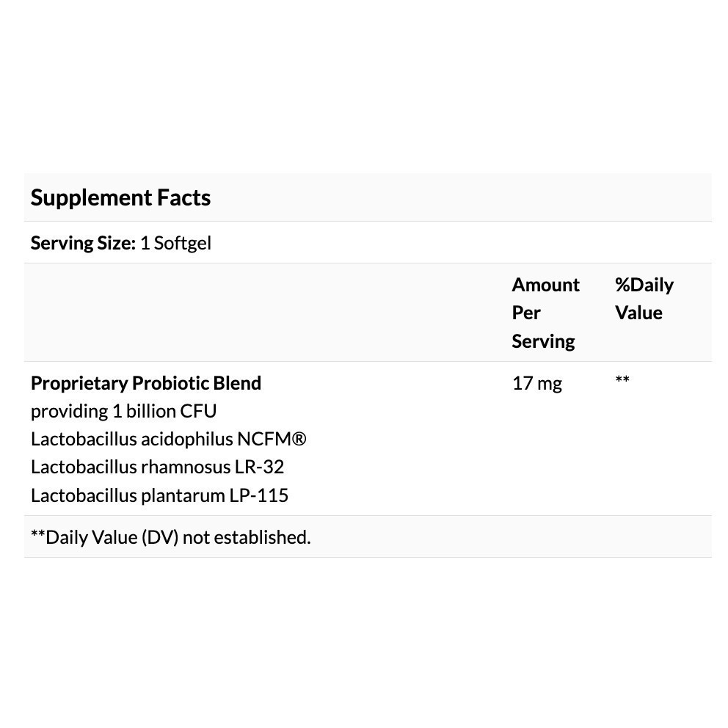Select the 17 mg amount value
The image size is (728, 728).
pos(536,383)
